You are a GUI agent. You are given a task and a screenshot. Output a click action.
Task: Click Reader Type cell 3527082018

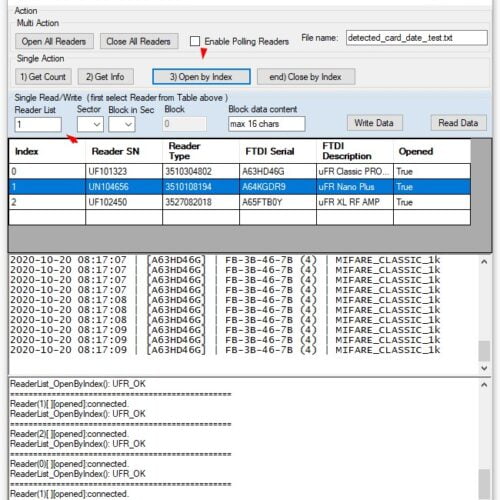click(201, 202)
